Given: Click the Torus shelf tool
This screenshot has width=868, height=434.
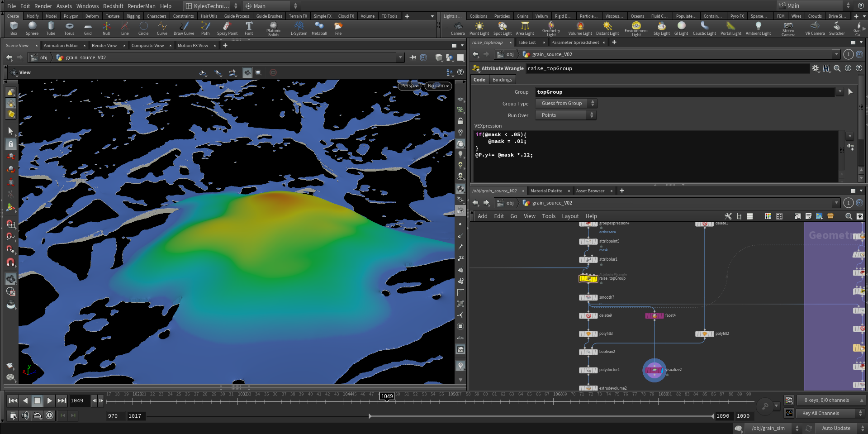Looking at the screenshot, I should (x=69, y=28).
